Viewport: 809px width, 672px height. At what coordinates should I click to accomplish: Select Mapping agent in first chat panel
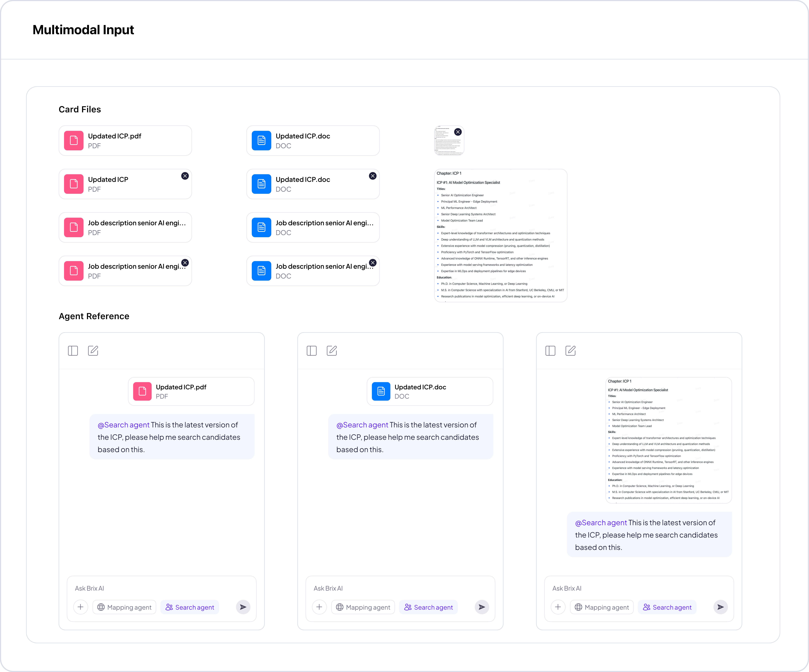[124, 607]
